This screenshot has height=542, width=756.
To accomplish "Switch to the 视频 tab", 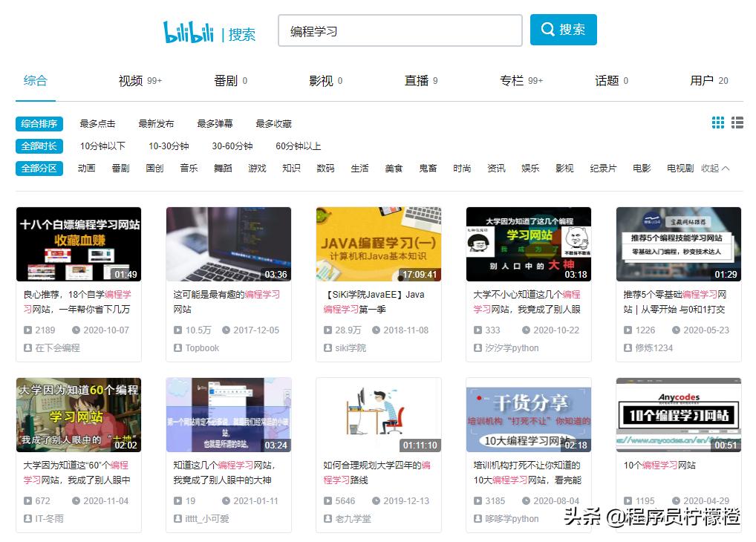I will pyautogui.click(x=131, y=80).
